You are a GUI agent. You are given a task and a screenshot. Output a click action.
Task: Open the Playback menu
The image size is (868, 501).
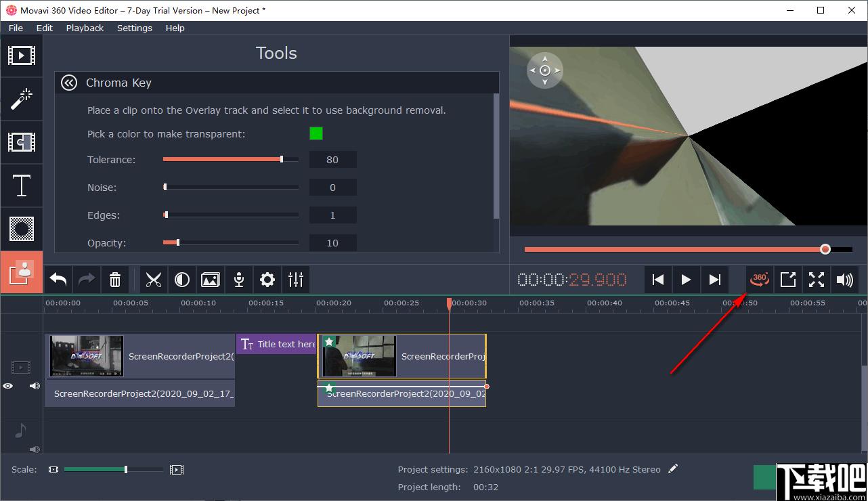(85, 28)
